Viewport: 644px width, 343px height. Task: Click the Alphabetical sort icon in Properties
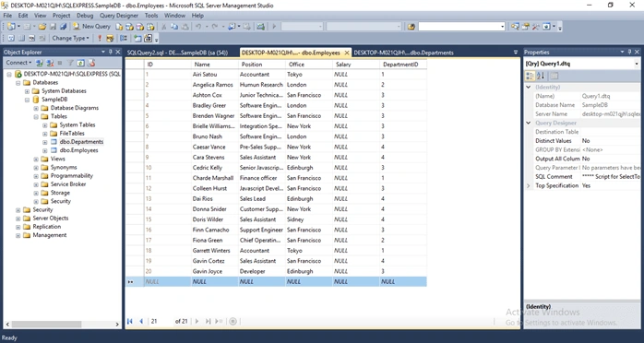[540, 76]
